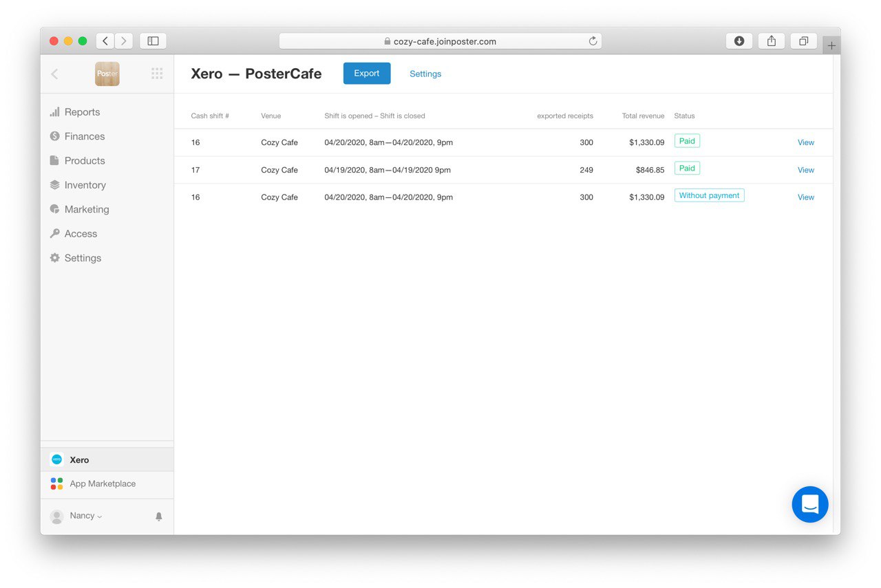
Task: Show all tabs overview button
Action: (x=803, y=41)
